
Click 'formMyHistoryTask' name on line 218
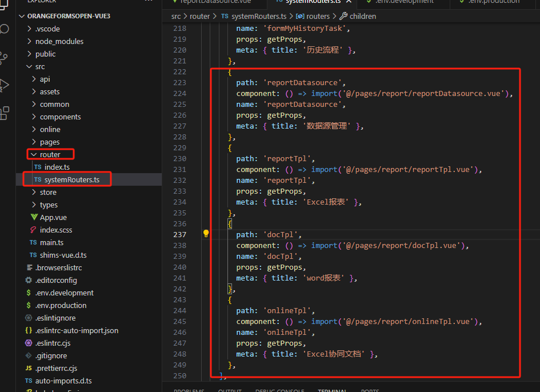coord(305,29)
